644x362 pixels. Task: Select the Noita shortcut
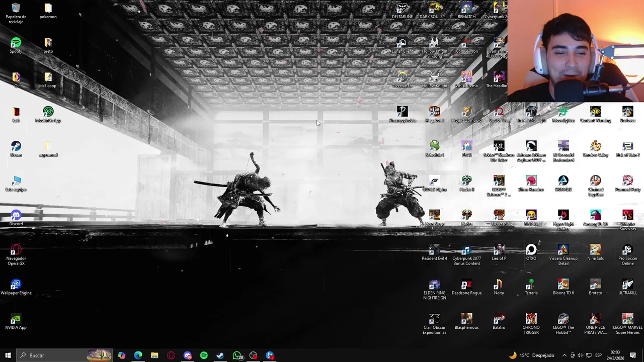tap(499, 287)
